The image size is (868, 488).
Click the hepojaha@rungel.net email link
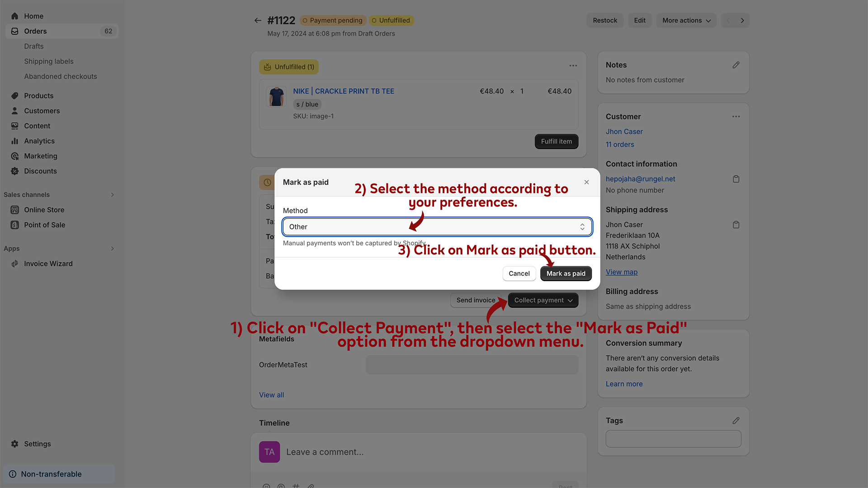coord(640,179)
